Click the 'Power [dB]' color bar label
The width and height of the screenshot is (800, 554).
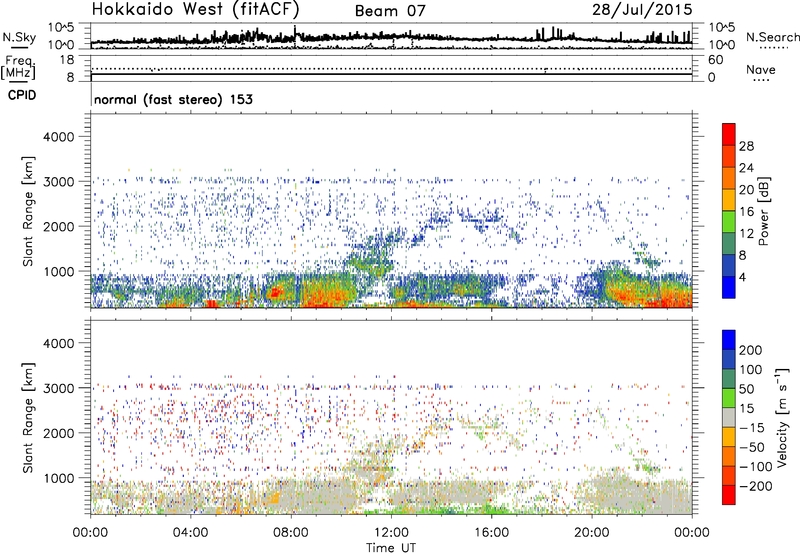pyautogui.click(x=763, y=211)
